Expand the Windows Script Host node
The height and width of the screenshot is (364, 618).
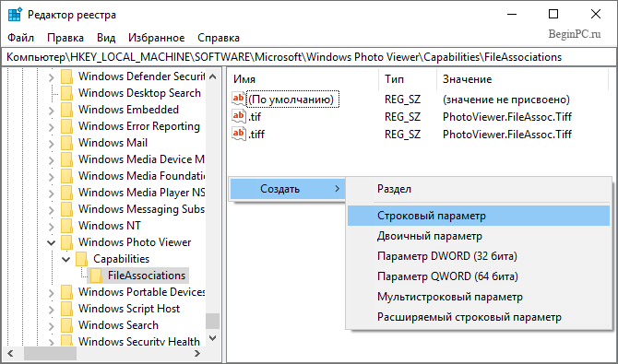coord(52,309)
